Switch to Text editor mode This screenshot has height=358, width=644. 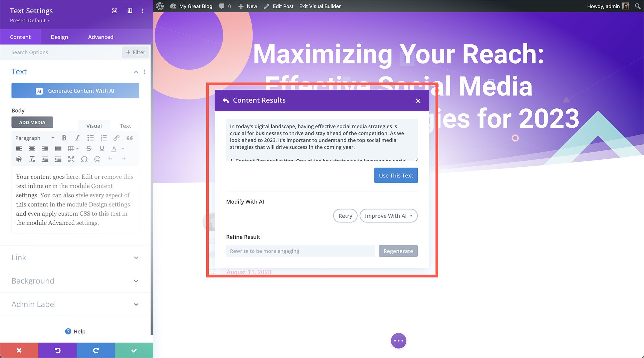(125, 125)
